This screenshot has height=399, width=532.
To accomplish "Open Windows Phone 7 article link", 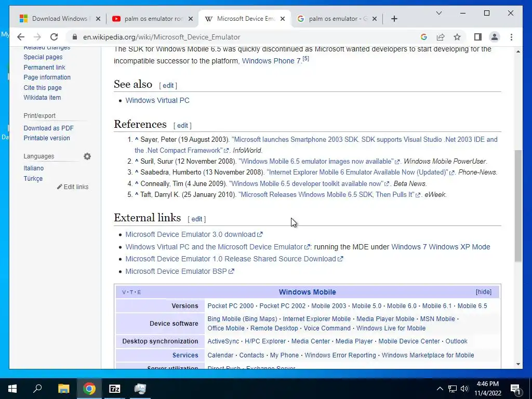I will 271,61.
